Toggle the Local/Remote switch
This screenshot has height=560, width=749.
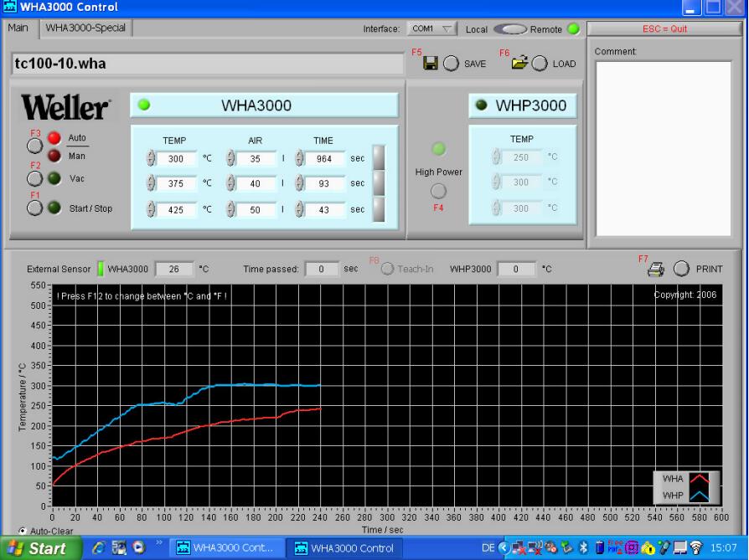pyautogui.click(x=509, y=29)
